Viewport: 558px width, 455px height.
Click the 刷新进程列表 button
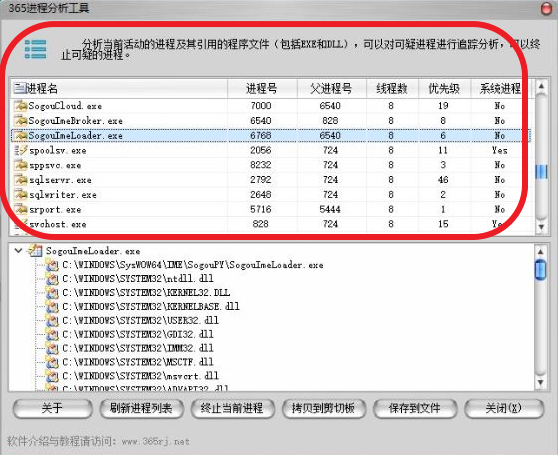click(142, 408)
